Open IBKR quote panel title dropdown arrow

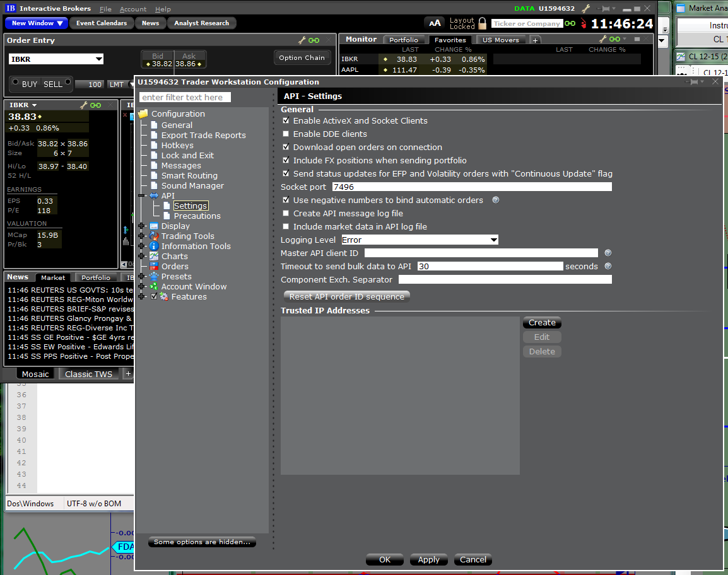point(34,105)
